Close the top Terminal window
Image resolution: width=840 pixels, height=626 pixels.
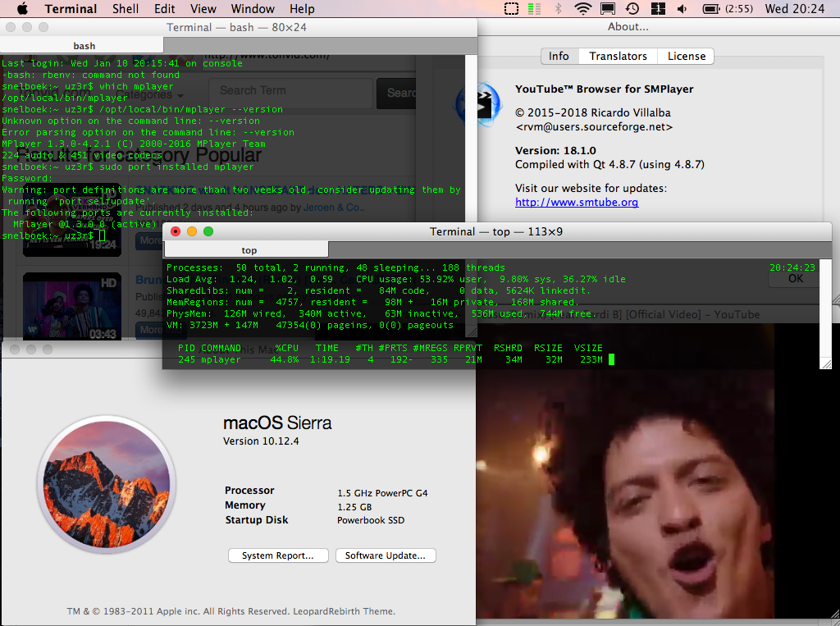tap(176, 231)
